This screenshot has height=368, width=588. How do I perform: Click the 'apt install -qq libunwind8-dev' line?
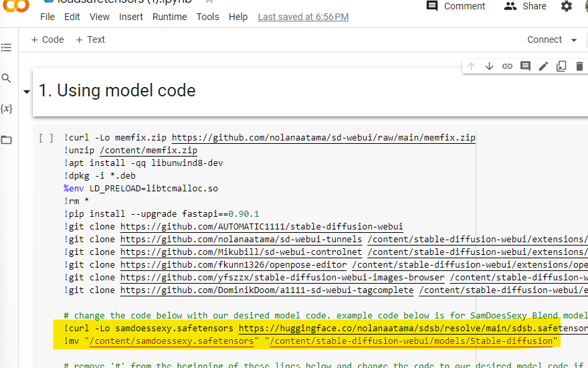tap(144, 163)
